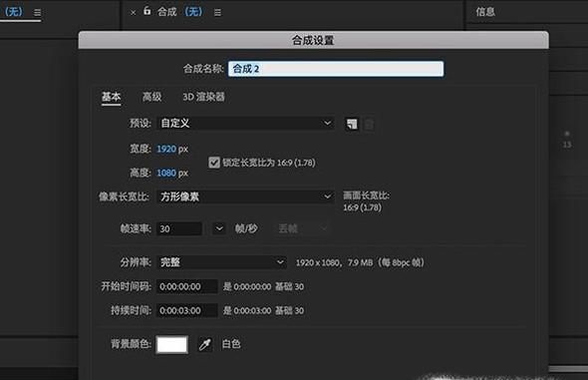Screen dimensions: 588x380
Task: Open the 合成 panel hamburger menu
Action: 217,13
